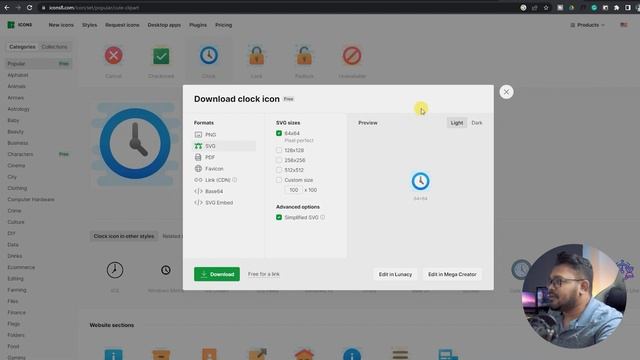Click the language flag icon
The image size is (640, 360).
(624, 25)
